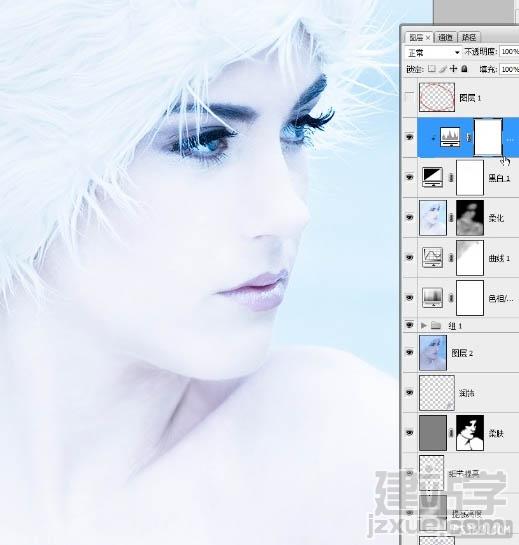Click the lock position cross icon
The height and width of the screenshot is (545, 519).
[453, 69]
